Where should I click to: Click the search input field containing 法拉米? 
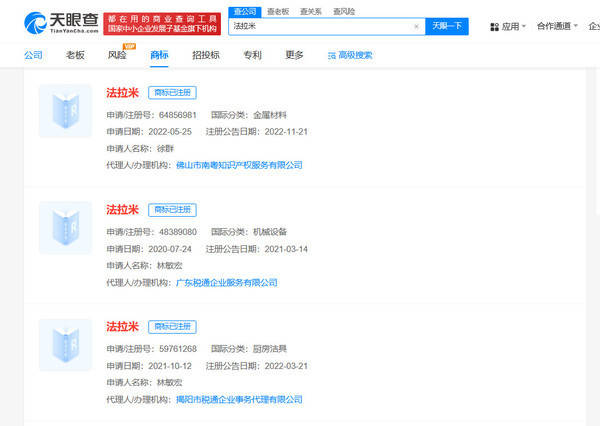tap(321, 26)
